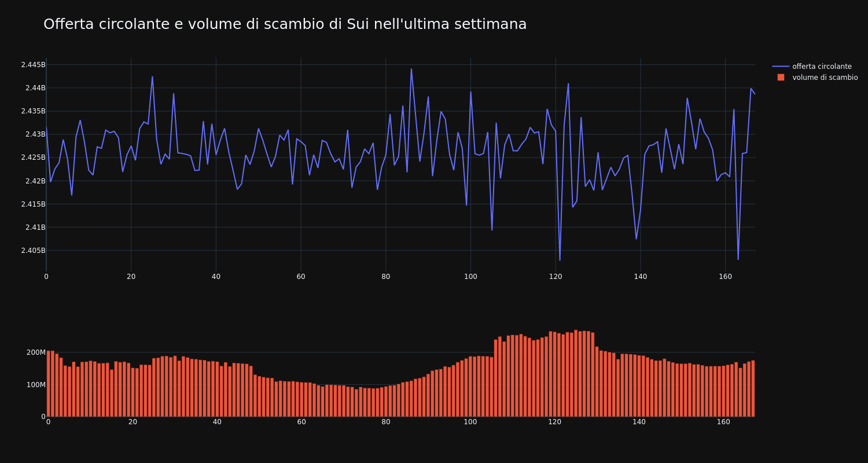Click the 0 y-axis label on volume chart
This screenshot has width=868, height=463.
[x=43, y=417]
